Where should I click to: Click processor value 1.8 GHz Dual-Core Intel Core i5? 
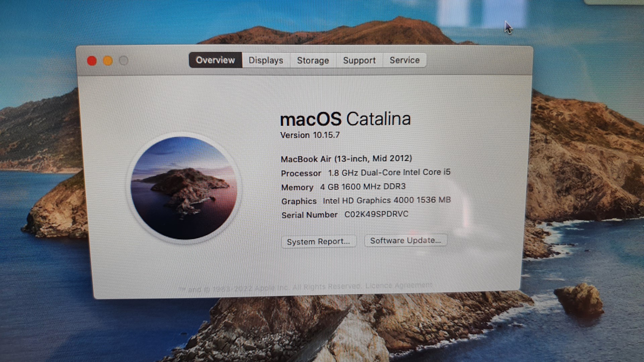389,172
